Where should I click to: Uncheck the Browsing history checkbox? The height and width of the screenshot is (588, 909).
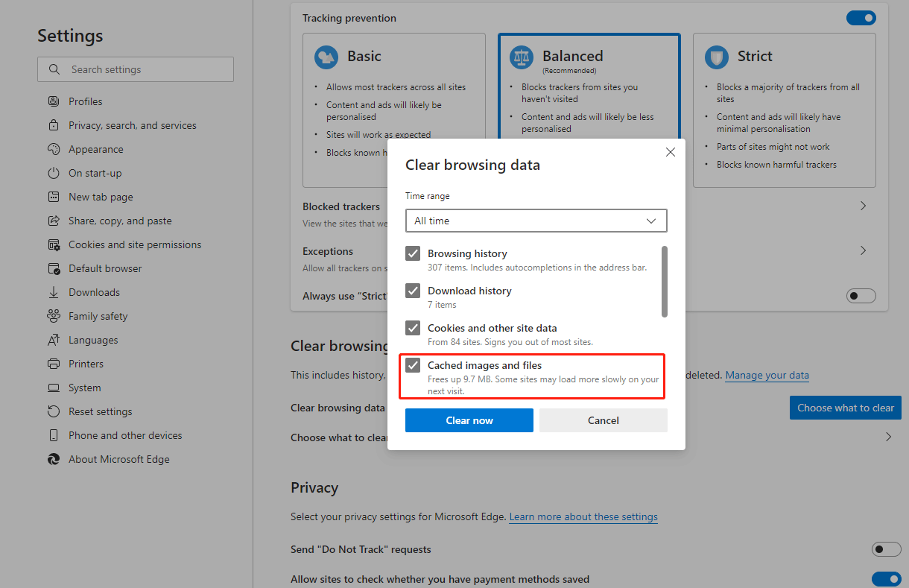[413, 253]
